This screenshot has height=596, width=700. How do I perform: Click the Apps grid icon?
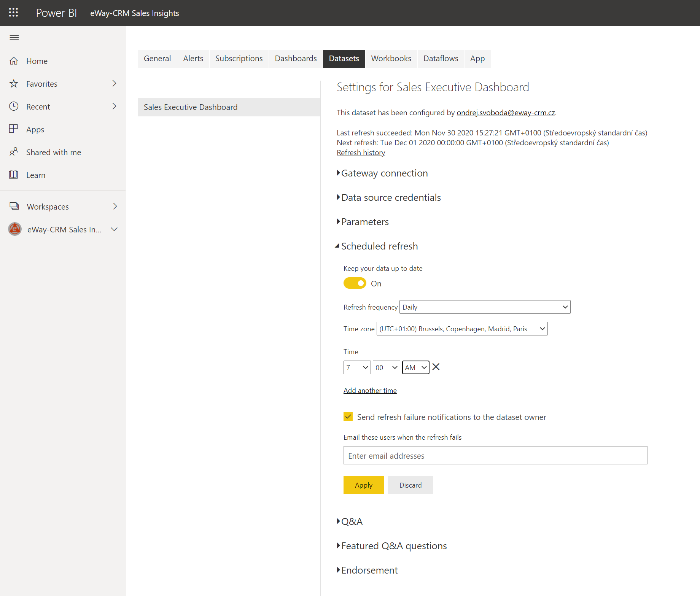(14, 129)
